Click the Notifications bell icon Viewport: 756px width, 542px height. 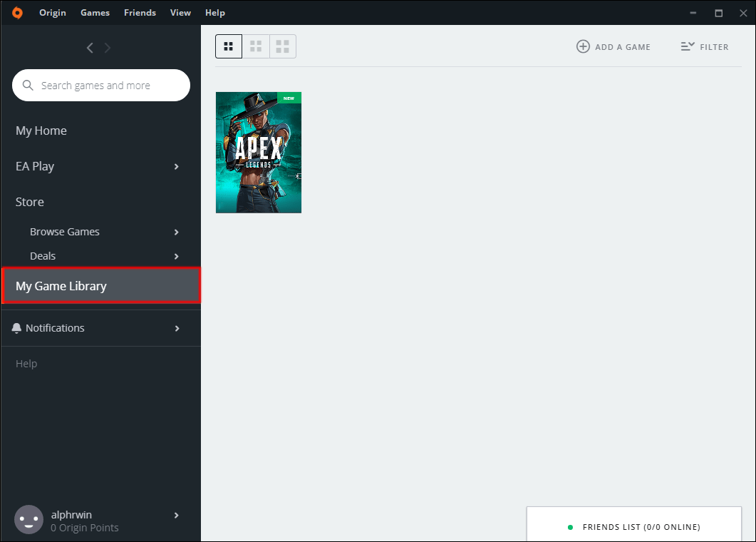16,327
